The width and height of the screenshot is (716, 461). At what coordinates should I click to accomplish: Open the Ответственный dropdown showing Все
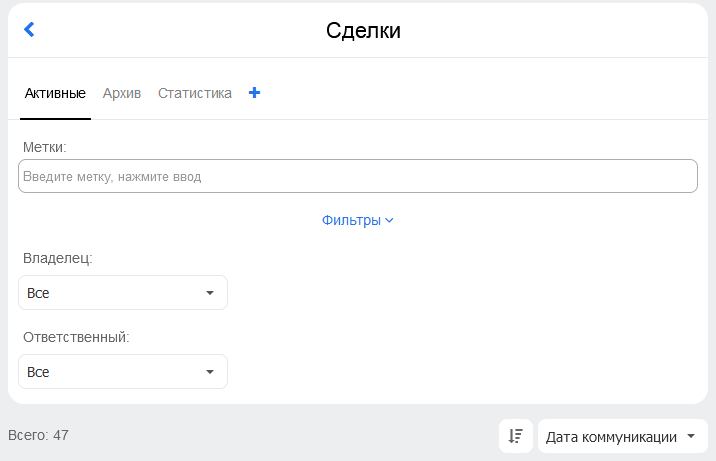[123, 372]
